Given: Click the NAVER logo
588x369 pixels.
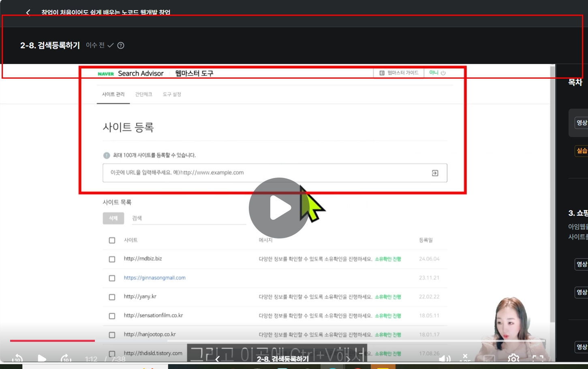Looking at the screenshot, I should 106,74.
